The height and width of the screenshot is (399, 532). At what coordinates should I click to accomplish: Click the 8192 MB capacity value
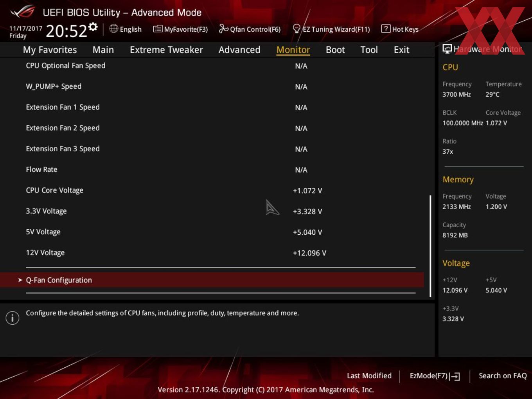coord(455,235)
